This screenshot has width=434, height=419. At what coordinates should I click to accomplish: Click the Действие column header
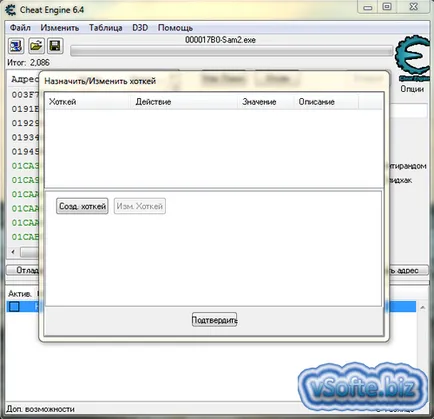153,102
